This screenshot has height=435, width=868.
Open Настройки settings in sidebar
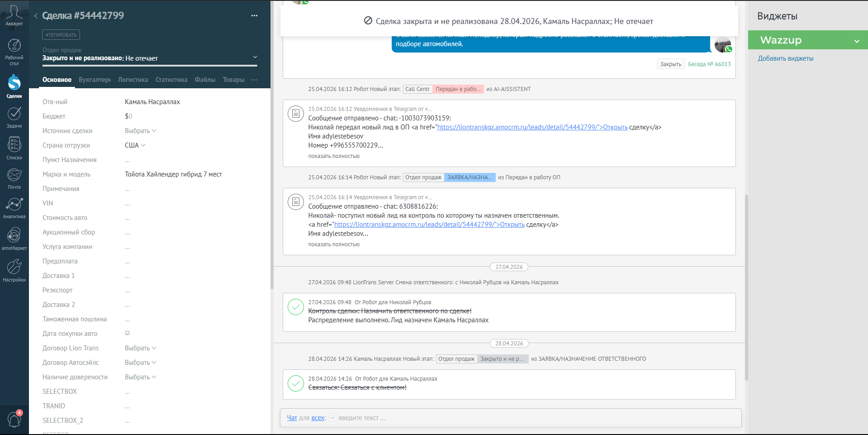(x=14, y=270)
